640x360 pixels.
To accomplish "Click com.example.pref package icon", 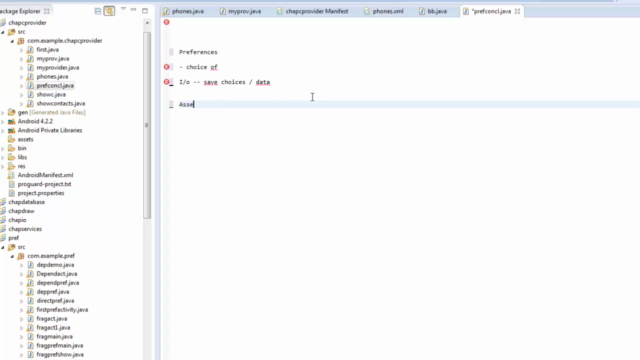I will [x=21, y=256].
